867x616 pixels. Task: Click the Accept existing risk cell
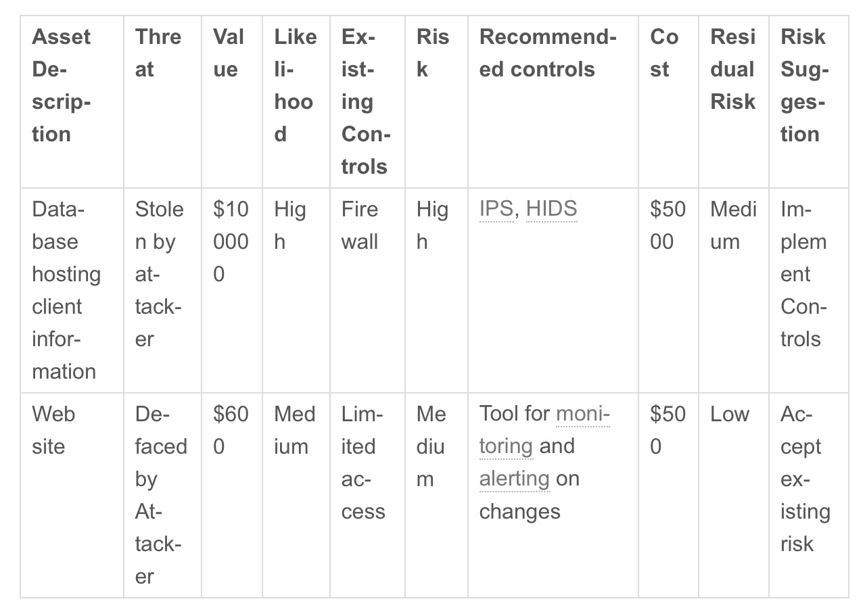tap(804, 479)
